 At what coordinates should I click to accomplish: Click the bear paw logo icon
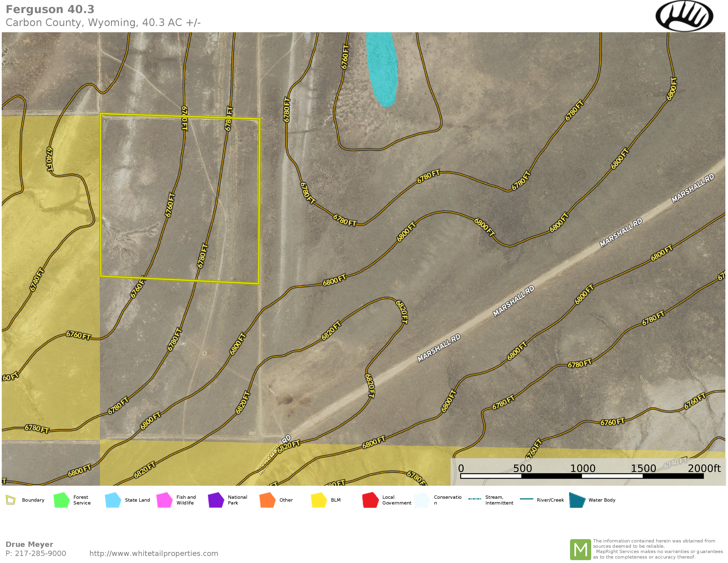pyautogui.click(x=684, y=16)
